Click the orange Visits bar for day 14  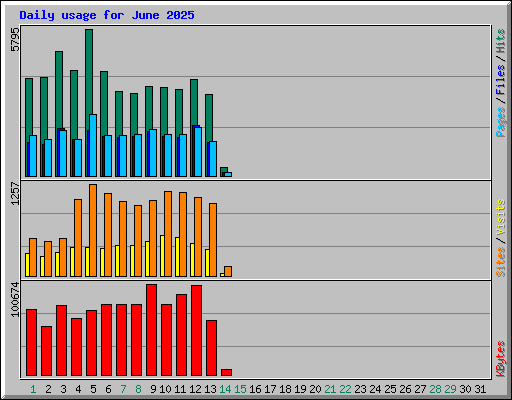pos(228,271)
